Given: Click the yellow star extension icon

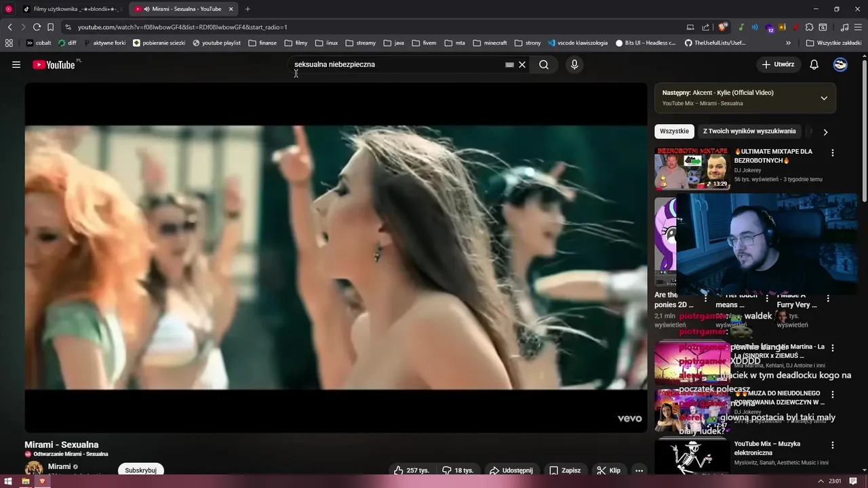Looking at the screenshot, I should tap(783, 27).
